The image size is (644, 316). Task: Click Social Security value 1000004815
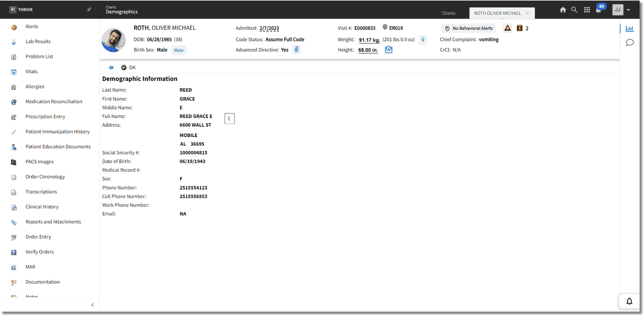coord(193,153)
